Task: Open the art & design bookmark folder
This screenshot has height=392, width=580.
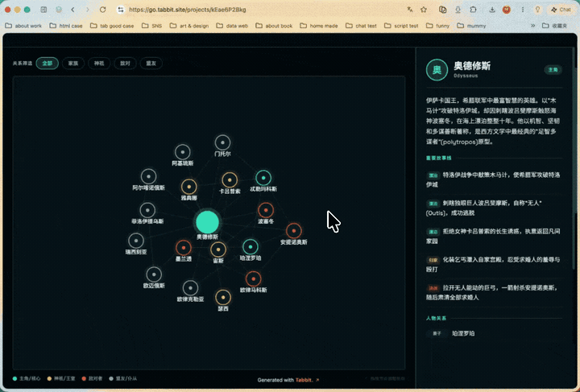Action: 189,26
